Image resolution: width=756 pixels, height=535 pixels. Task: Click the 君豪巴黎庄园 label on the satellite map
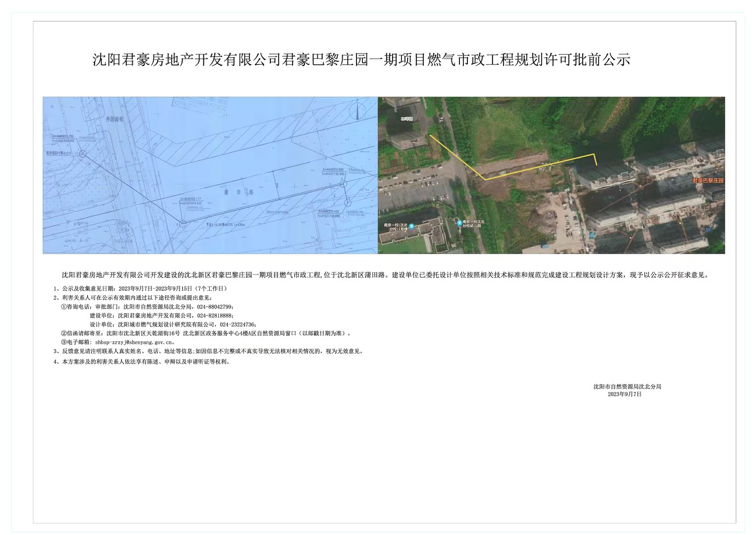[x=707, y=180]
